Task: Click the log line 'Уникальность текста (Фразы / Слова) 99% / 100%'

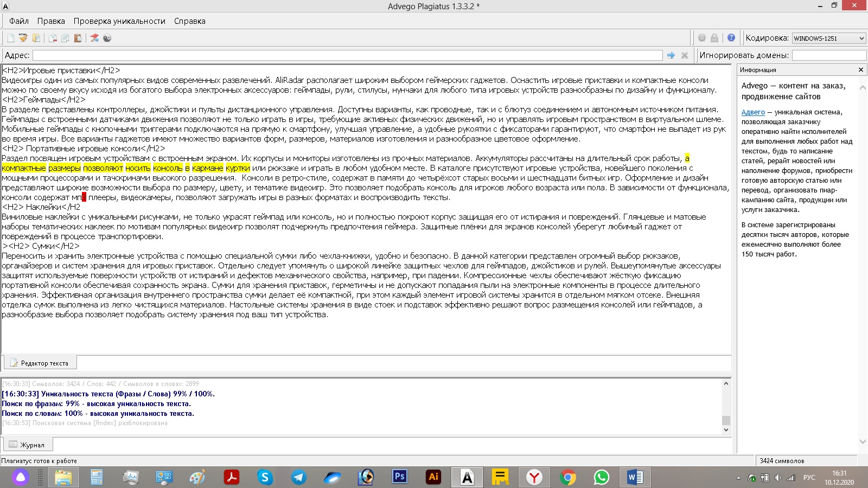Action: [128, 394]
